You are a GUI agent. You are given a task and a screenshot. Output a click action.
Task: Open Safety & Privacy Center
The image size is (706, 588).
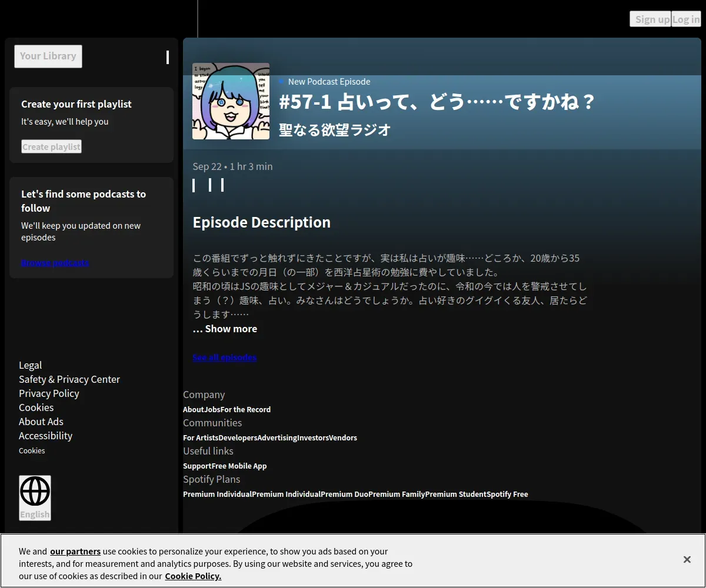click(x=69, y=379)
